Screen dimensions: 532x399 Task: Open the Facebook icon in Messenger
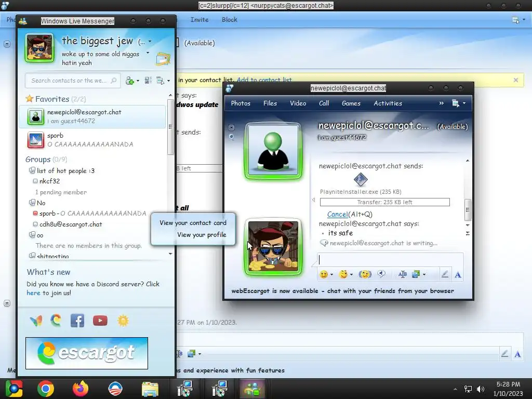[x=77, y=321]
